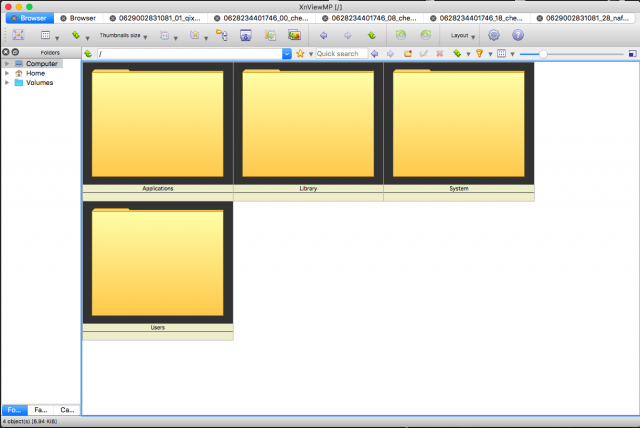
Task: Expand the Computer tree node
Action: (x=7, y=64)
